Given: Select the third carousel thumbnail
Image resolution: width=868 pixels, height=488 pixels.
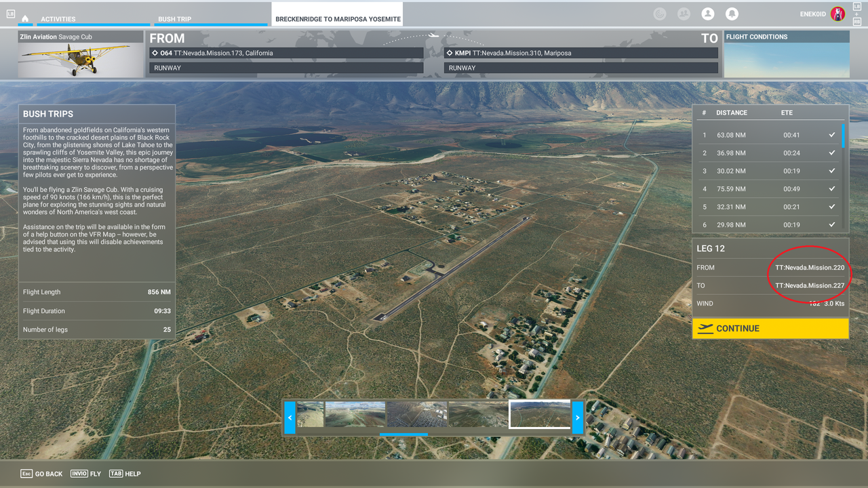Looking at the screenshot, I should point(416,415).
